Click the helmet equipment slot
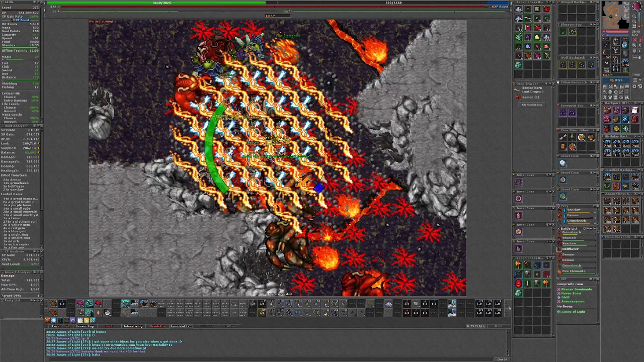This screenshot has width=644, height=362. [x=615, y=41]
